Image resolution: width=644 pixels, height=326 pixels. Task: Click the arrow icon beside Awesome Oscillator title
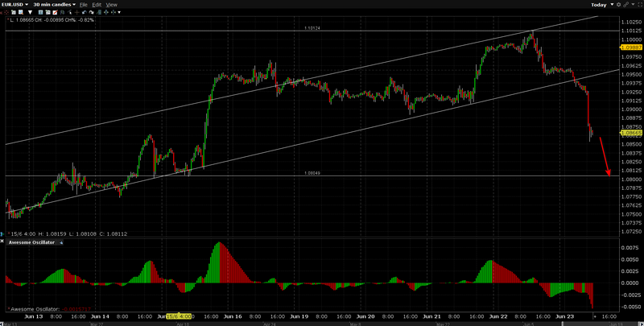point(61,242)
